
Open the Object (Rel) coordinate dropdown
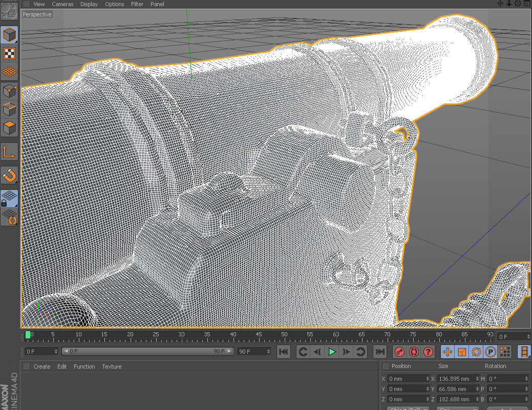(408, 408)
